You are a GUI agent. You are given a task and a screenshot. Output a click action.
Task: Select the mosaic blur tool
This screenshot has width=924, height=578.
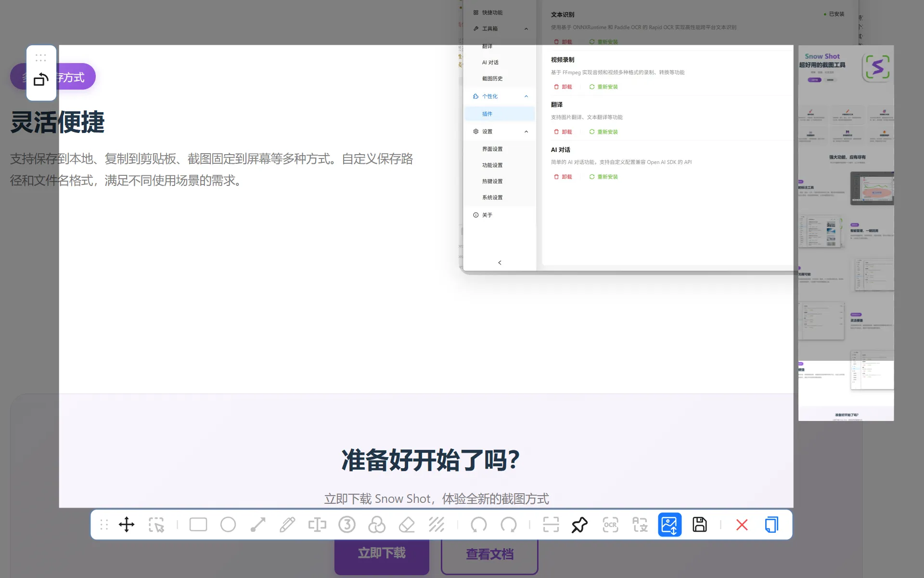point(436,525)
